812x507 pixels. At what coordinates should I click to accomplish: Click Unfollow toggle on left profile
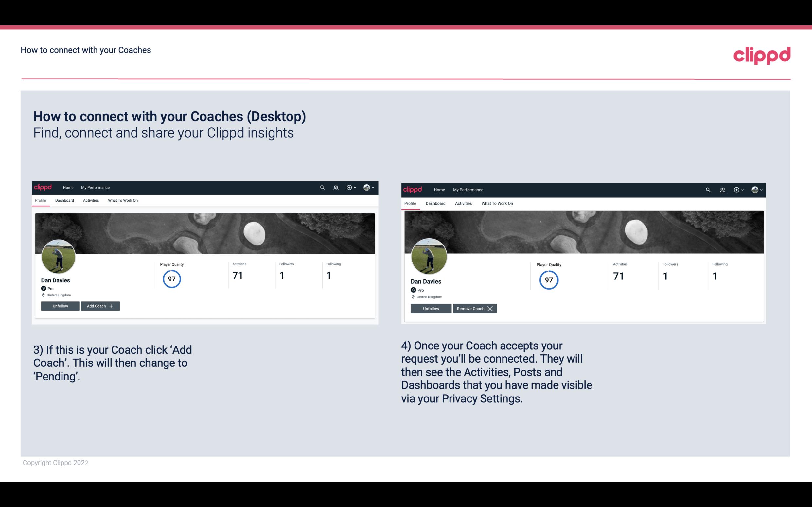click(61, 306)
